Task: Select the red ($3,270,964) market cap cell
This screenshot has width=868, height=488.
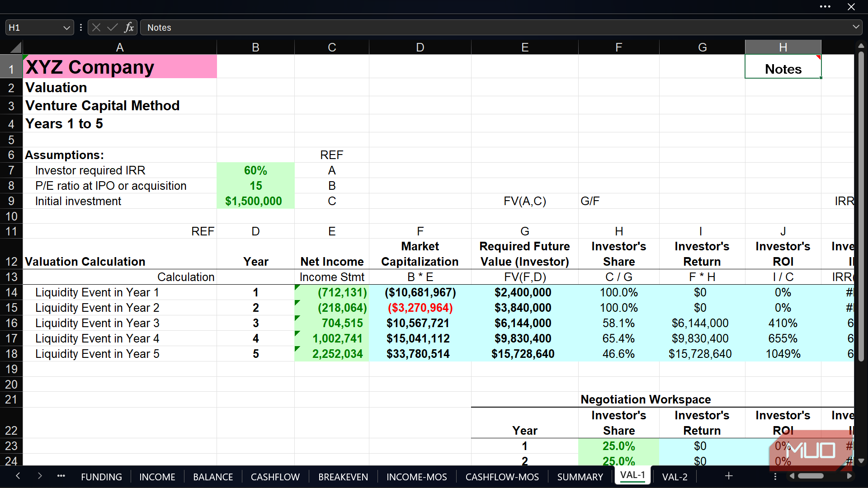Action: tap(420, 308)
